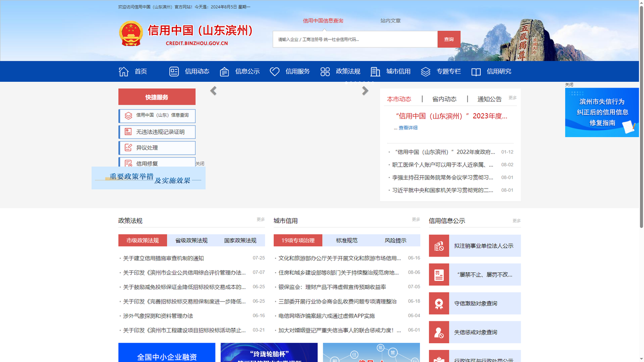The width and height of the screenshot is (644, 362).
Task: Go to the next carousel slide
Action: tap(365, 91)
